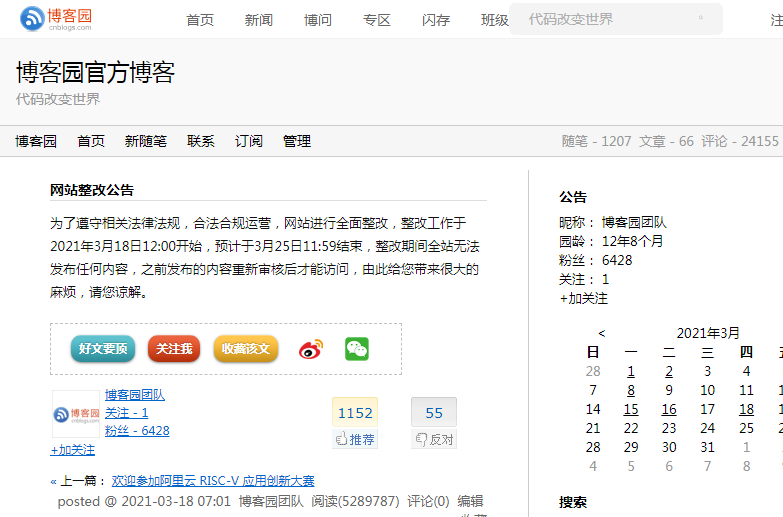The width and height of the screenshot is (783, 517).
Task: Click the 关注 - 1 link
Action: pos(126,413)
